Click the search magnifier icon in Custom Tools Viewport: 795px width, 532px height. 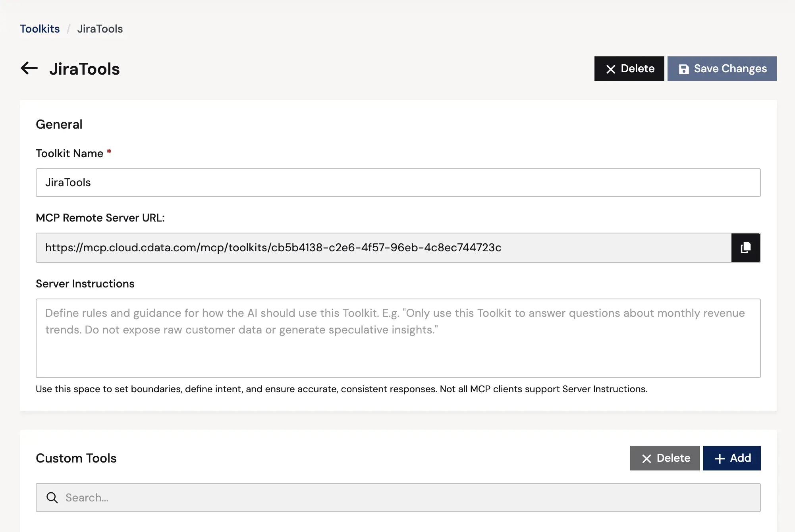coord(52,497)
